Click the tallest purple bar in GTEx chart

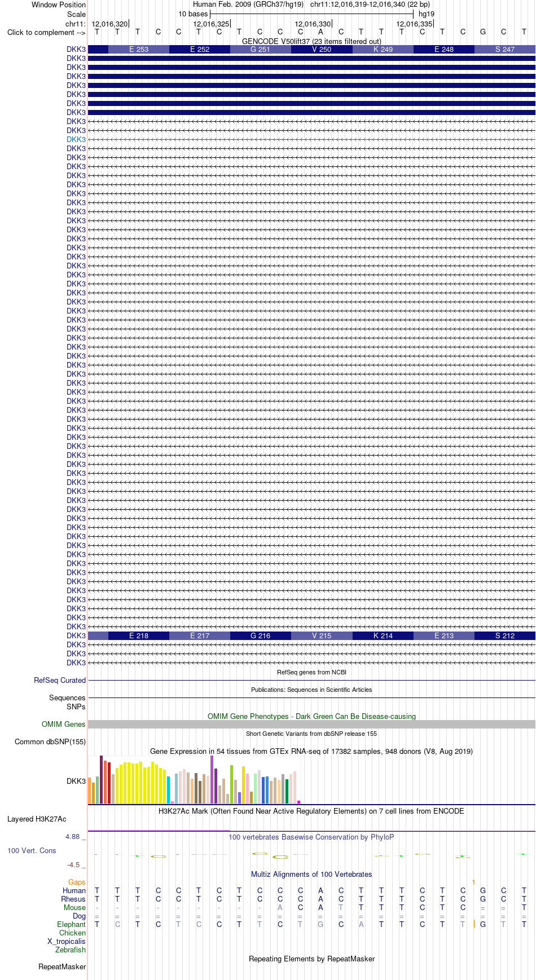[212, 779]
